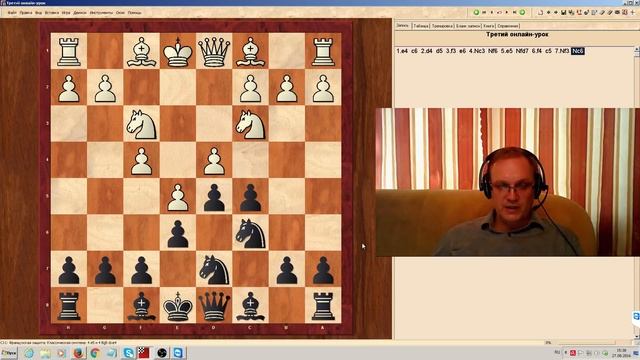Image resolution: width=640 pixels, height=360 pixels.
Task: Switch to the Запись tab
Action: [402, 25]
